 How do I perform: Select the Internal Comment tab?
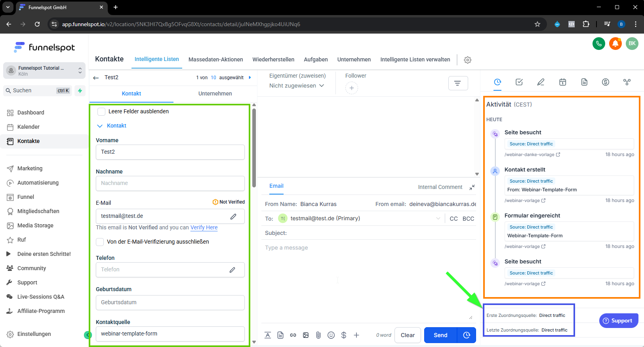[x=440, y=187]
